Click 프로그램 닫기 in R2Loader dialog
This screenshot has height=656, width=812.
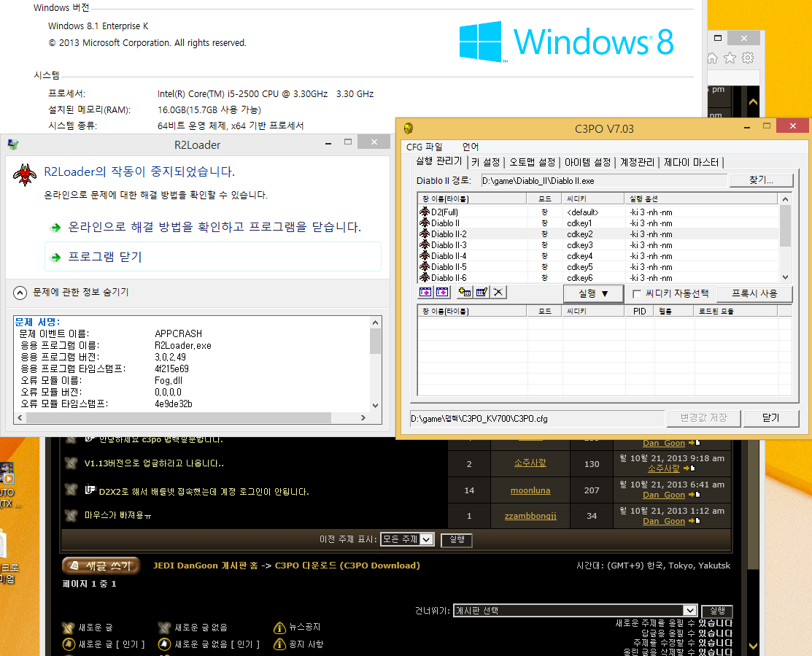(x=213, y=257)
